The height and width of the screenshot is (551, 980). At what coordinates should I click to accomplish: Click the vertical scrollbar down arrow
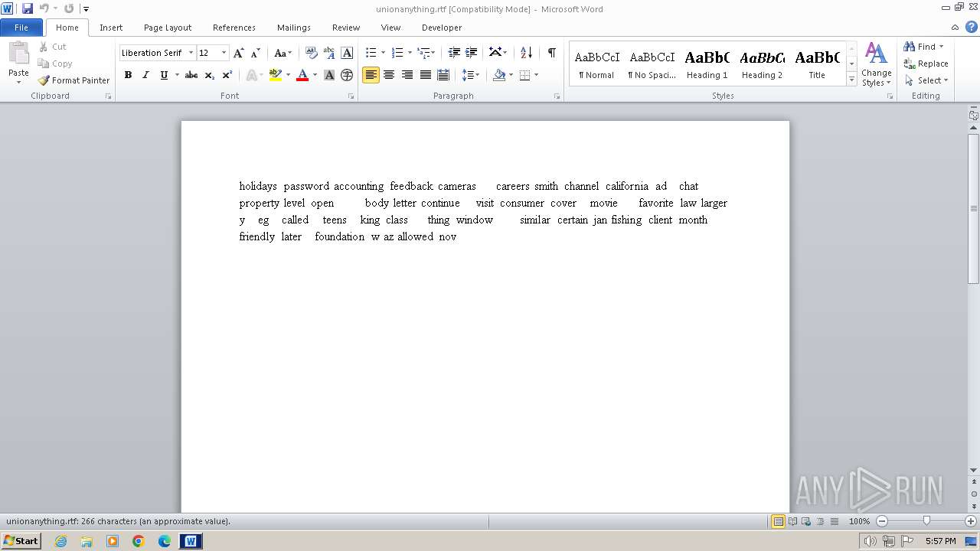(973, 471)
